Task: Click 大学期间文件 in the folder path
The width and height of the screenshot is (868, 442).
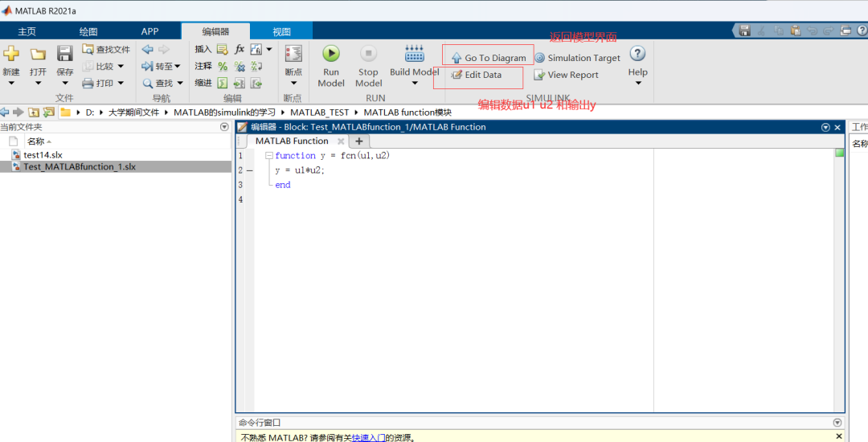Action: (x=133, y=113)
